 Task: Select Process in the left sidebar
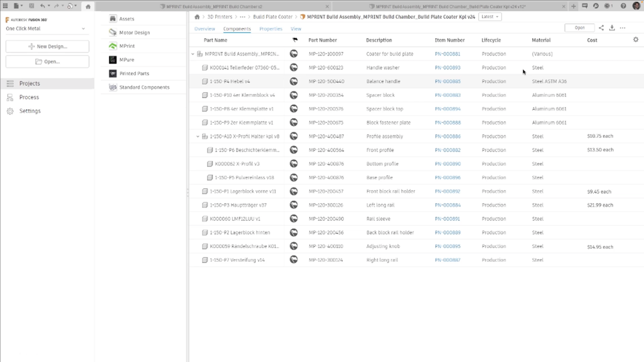point(29,97)
